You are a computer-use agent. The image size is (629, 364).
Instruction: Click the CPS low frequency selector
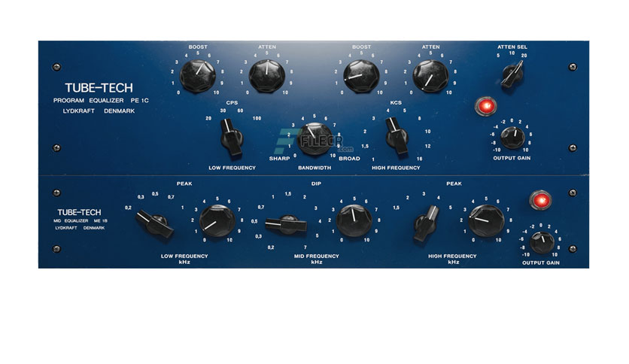pyautogui.click(x=232, y=138)
